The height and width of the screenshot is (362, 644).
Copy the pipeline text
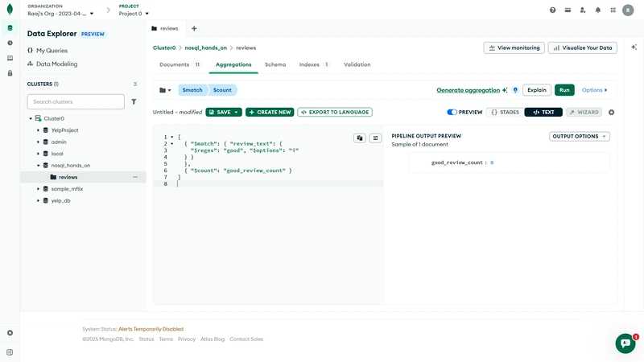point(360,138)
